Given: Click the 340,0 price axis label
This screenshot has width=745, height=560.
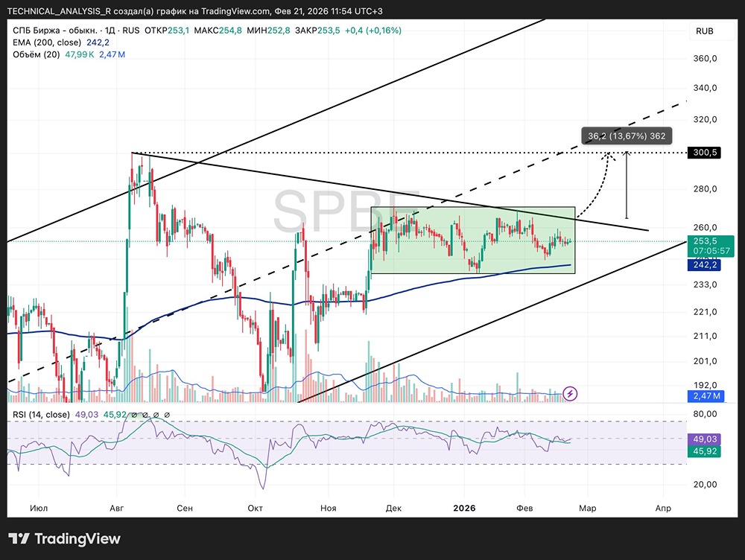Looking at the screenshot, I should (x=705, y=88).
